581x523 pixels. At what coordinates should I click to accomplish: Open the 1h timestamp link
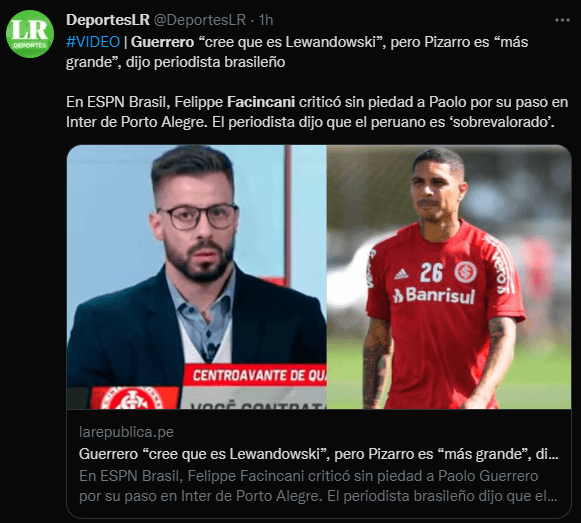coord(266,20)
